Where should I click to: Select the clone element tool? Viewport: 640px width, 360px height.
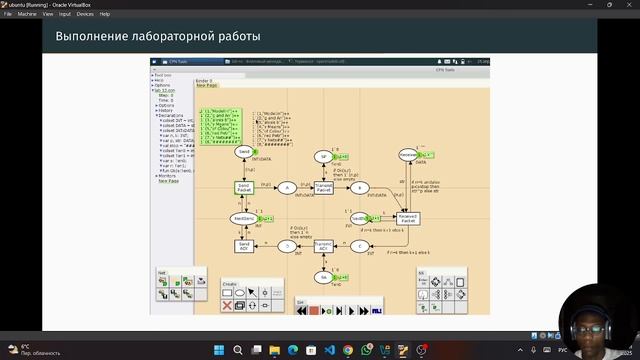pos(240,305)
